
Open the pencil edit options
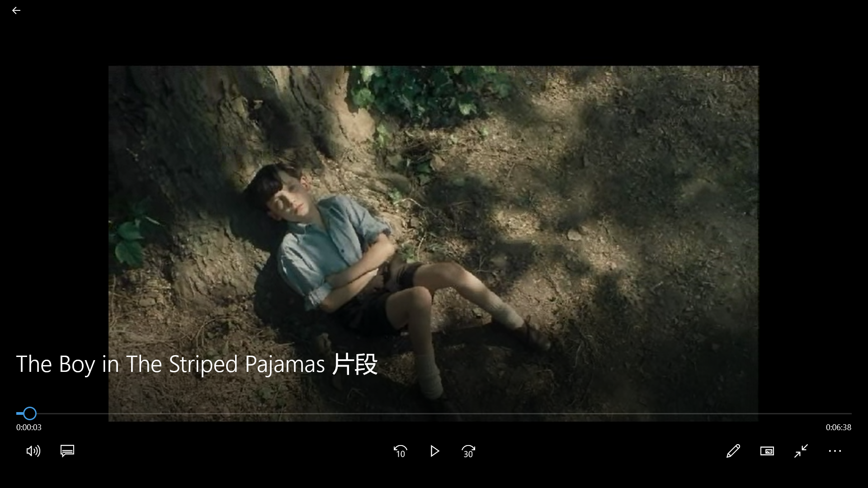(x=733, y=451)
